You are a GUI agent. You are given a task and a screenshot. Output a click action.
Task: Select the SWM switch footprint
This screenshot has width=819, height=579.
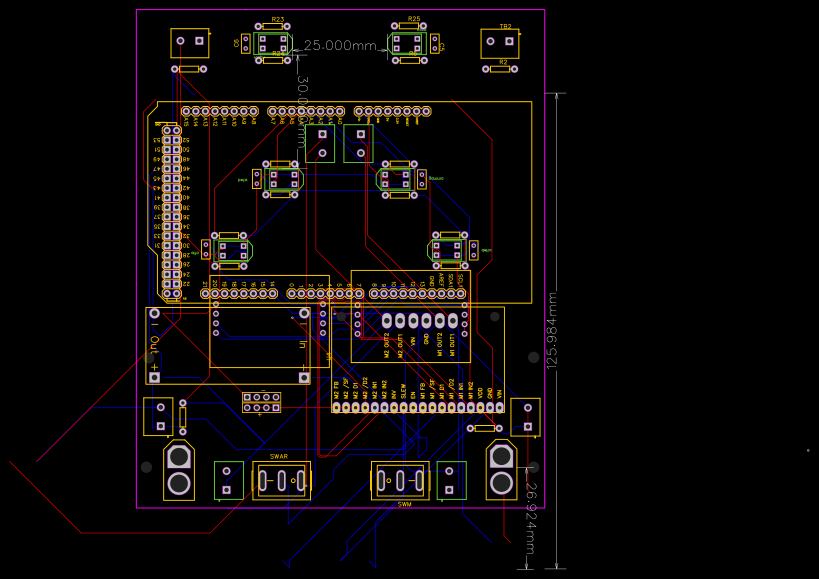398,481
